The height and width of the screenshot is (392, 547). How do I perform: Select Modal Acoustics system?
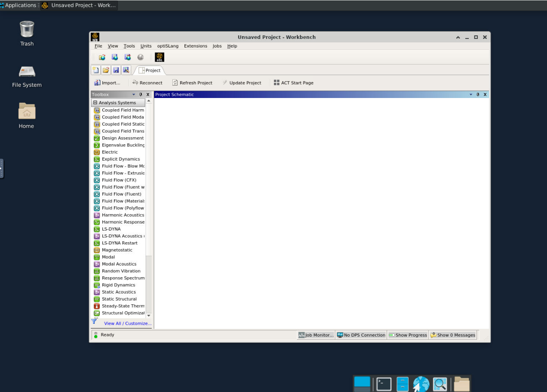[119, 264]
